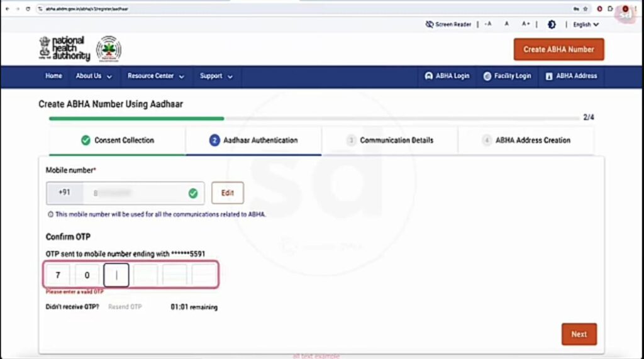Expand the Support menu
The height and width of the screenshot is (359, 644).
tap(216, 76)
